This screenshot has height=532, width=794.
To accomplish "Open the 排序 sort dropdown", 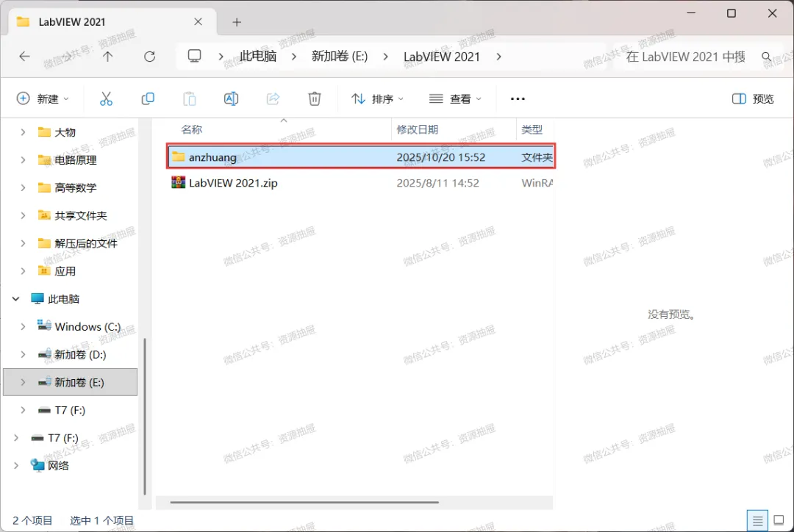I will click(x=378, y=98).
